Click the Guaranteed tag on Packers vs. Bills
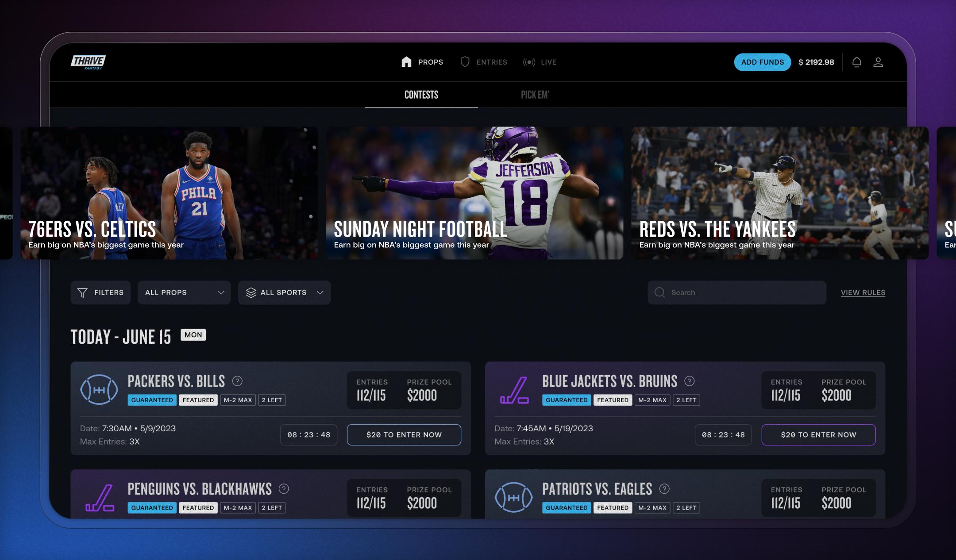Image resolution: width=956 pixels, height=560 pixels. tap(152, 400)
